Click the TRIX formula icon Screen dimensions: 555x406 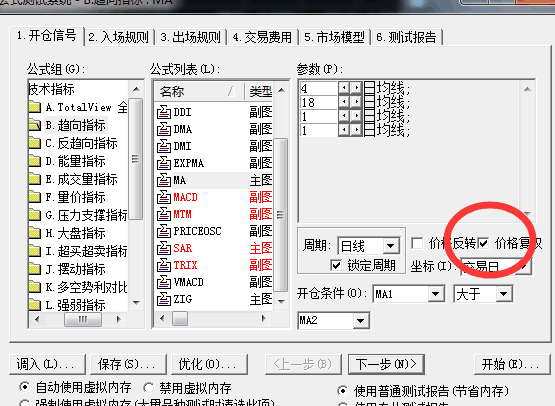pyautogui.click(x=164, y=265)
